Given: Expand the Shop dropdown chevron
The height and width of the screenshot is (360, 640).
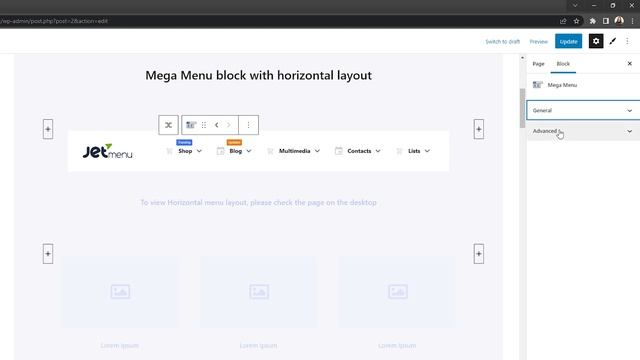Looking at the screenshot, I should [x=199, y=151].
